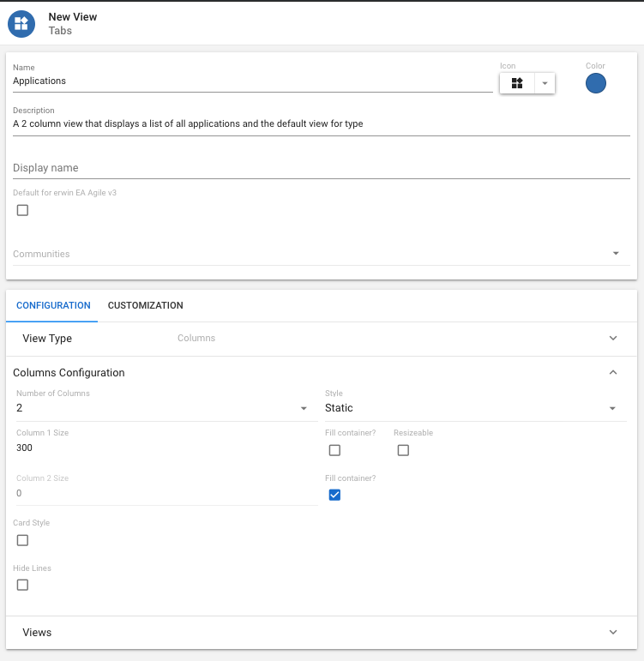644x661 pixels.
Task: Enable the Card Style checkbox
Action: click(23, 540)
